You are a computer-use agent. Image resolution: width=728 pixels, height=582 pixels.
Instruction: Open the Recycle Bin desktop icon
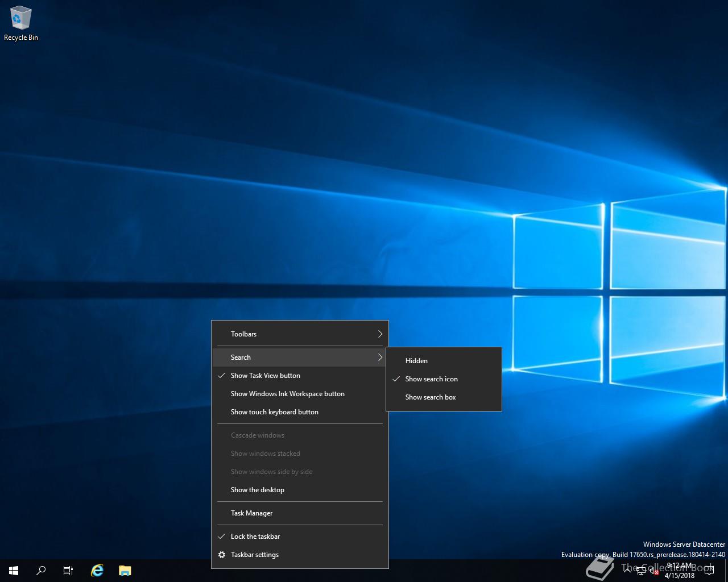pos(21,23)
